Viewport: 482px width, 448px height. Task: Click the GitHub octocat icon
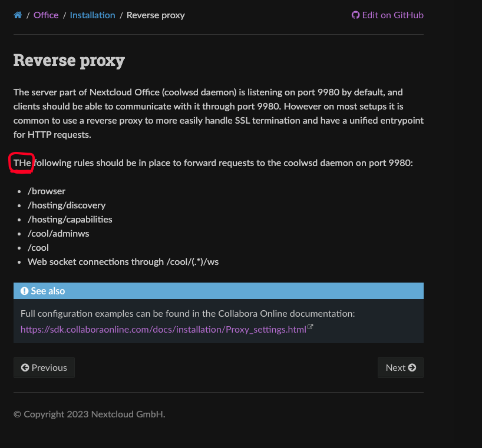click(355, 15)
